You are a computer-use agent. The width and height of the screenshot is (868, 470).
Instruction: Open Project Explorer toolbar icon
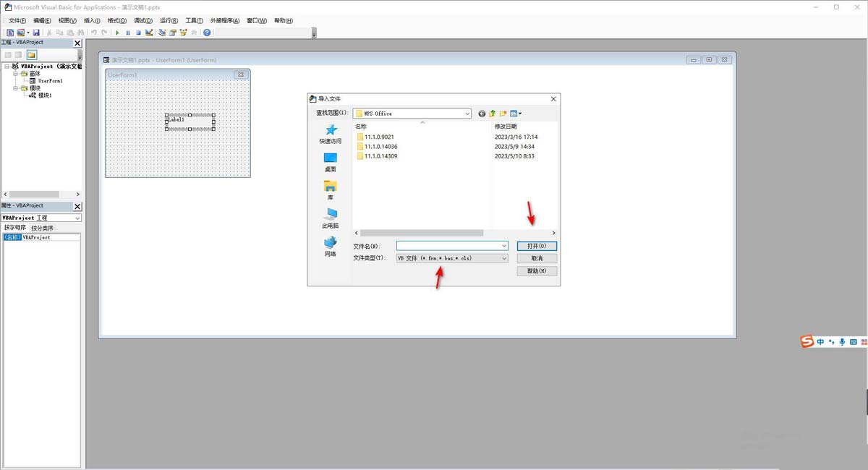point(162,33)
